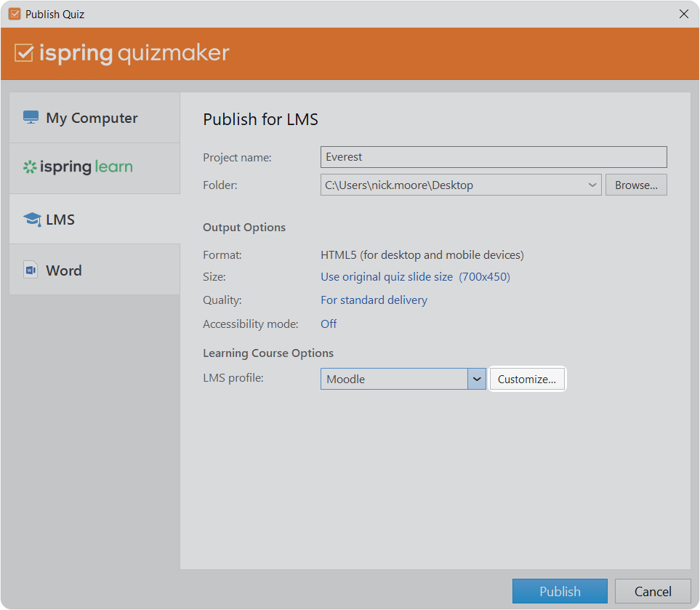The image size is (700, 610).
Task: Click the Publish Quiz title bar icon
Action: pos(15,14)
